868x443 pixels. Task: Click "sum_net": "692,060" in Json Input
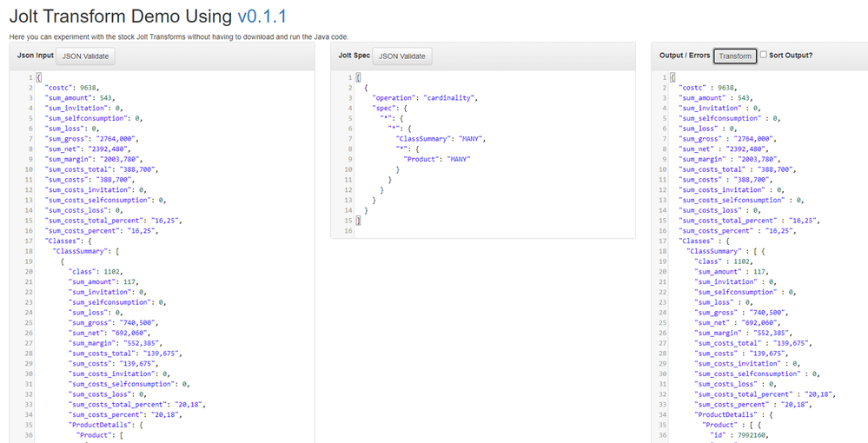tap(109, 333)
